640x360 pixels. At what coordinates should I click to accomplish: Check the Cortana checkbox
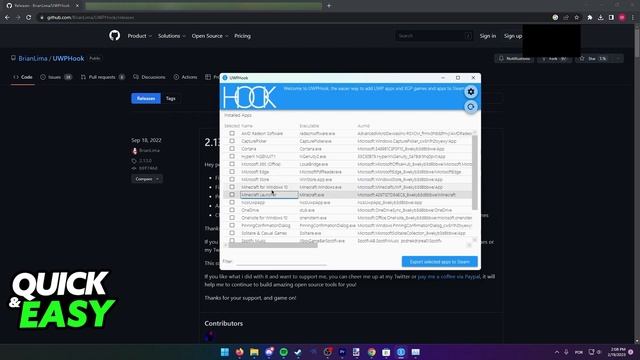tap(232, 149)
